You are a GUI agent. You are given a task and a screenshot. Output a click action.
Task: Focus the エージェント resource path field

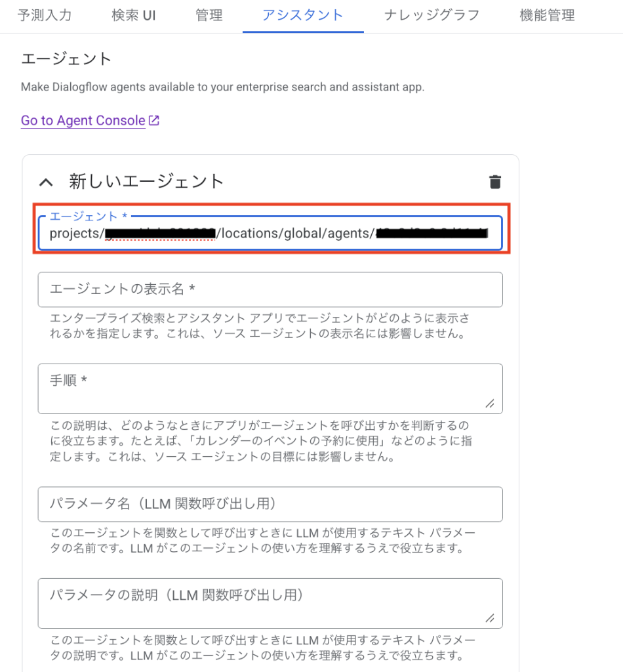pyautogui.click(x=270, y=234)
